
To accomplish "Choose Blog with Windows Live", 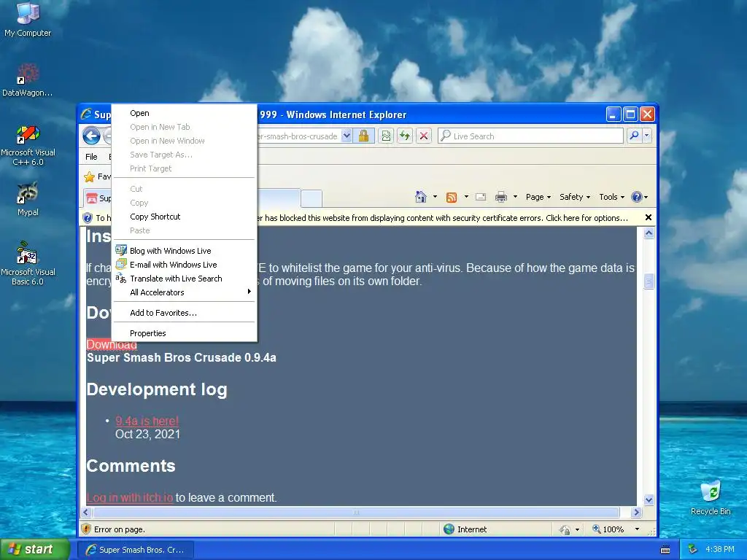I will click(x=185, y=251).
